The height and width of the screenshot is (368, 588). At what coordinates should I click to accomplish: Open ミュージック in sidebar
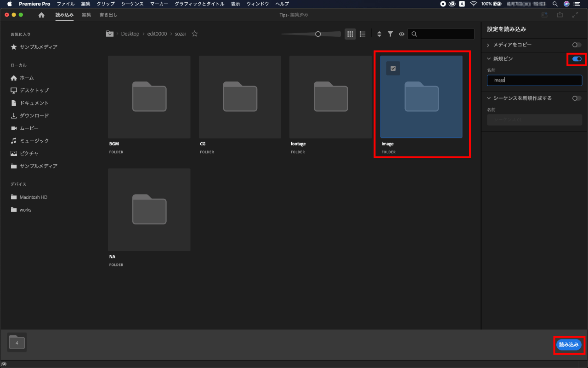[29, 141]
